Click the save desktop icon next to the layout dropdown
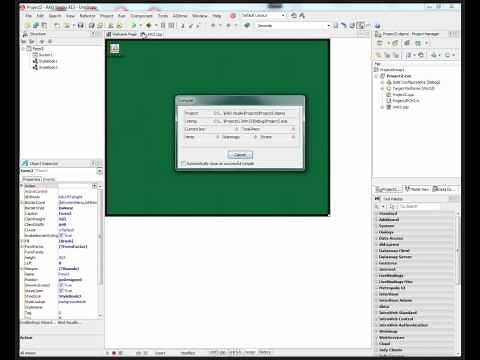The height and width of the screenshot is (360, 480). [294, 15]
